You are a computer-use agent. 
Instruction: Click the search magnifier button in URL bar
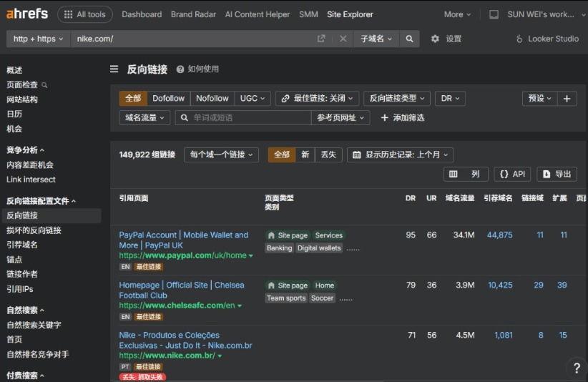[409, 39]
